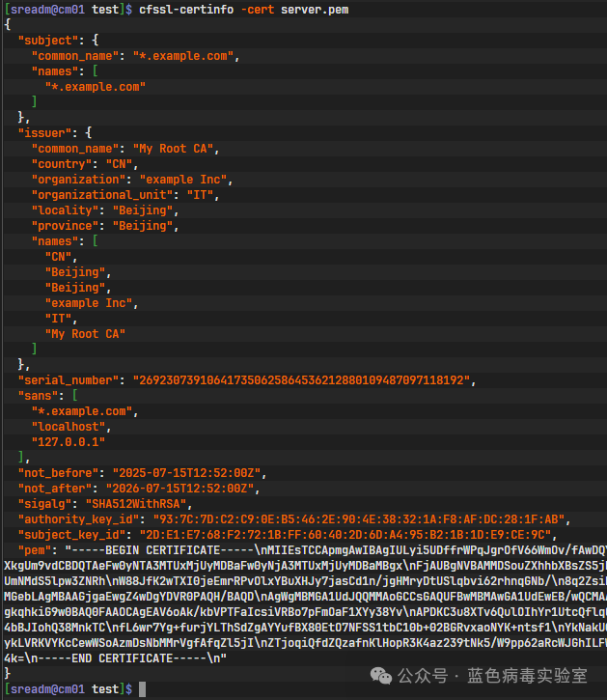This screenshot has width=607, height=700.
Task: Click the opening brace after the "subject" key
Action: tap(95, 41)
